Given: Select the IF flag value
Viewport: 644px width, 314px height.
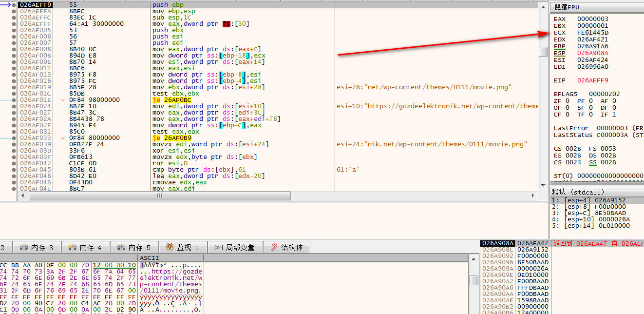Looking at the screenshot, I should click(614, 115).
